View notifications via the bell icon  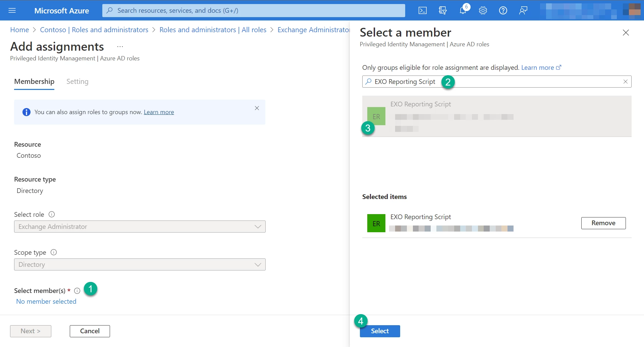coord(463,10)
